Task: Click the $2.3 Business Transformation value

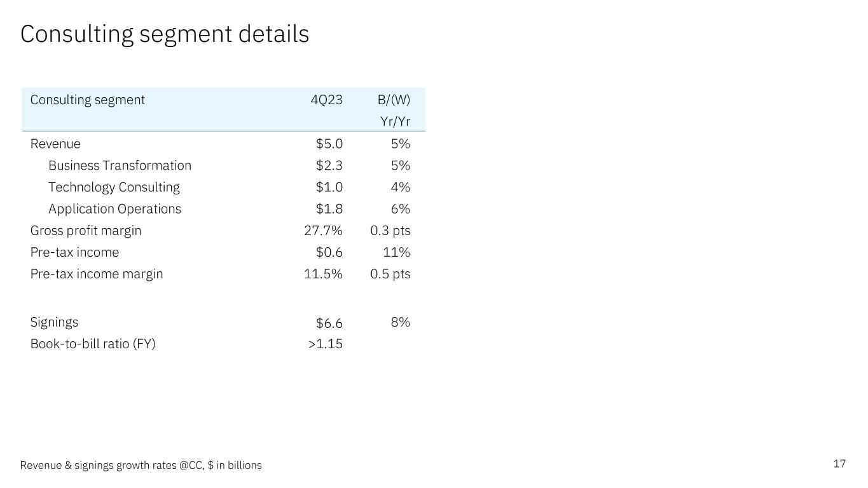Action: pyautogui.click(x=329, y=165)
